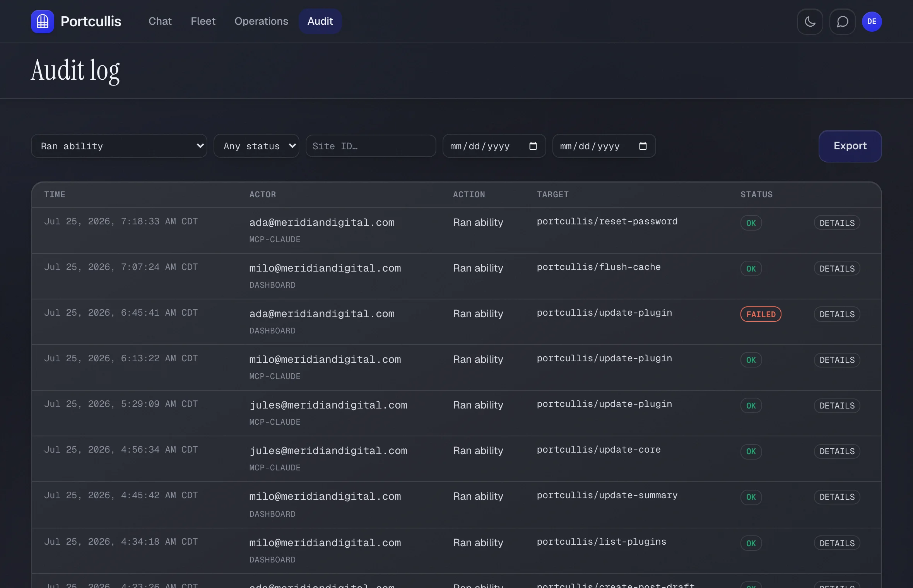
Task: Click the timestamp Jul 25, 2026, 6:45:41 AM CDT
Action: [121, 313]
